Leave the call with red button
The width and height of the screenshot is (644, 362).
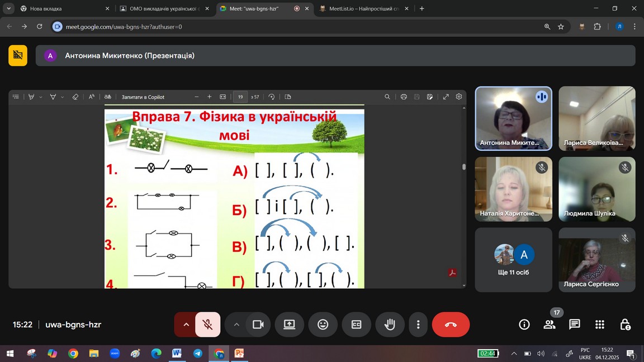tap(451, 325)
